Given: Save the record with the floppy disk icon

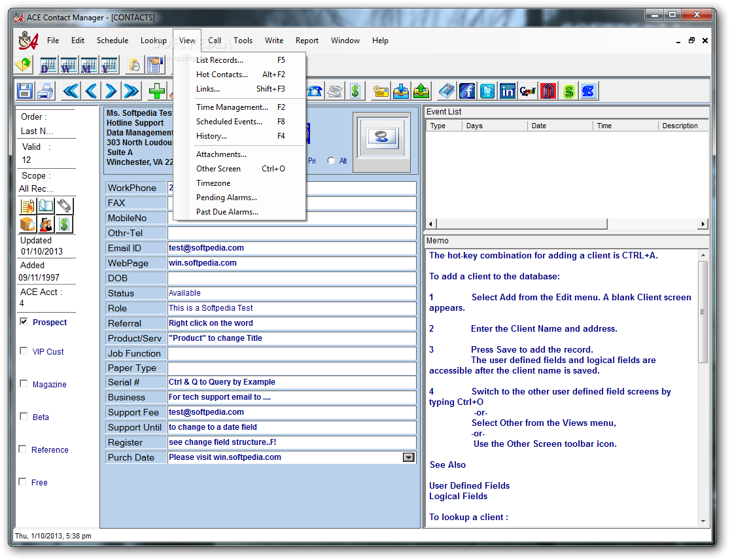Looking at the screenshot, I should coord(25,91).
